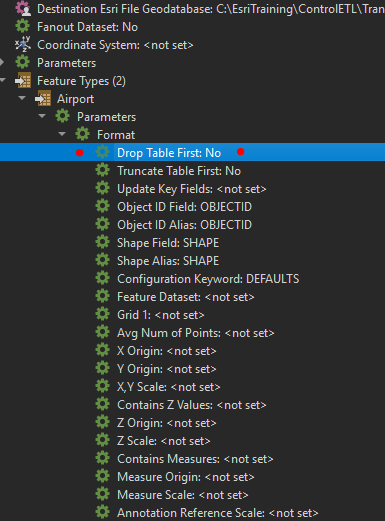Select Annotation Reference Scale: <not set>
Image resolution: width=385 pixels, height=521 pixels.
(218, 513)
